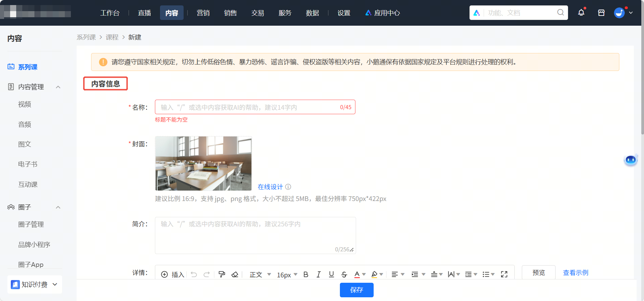Click the 保存 button
The image size is (644, 301).
point(357,290)
